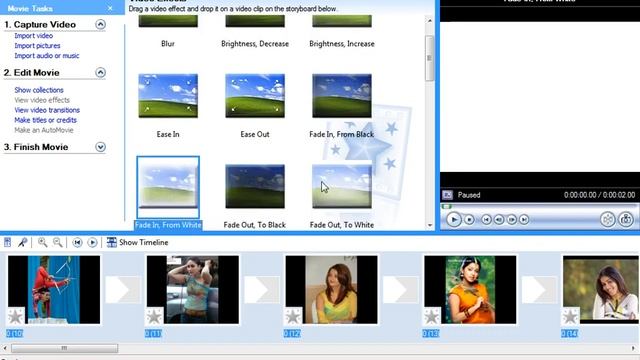
Task: Click the preview Forward button
Action: [x=524, y=220]
